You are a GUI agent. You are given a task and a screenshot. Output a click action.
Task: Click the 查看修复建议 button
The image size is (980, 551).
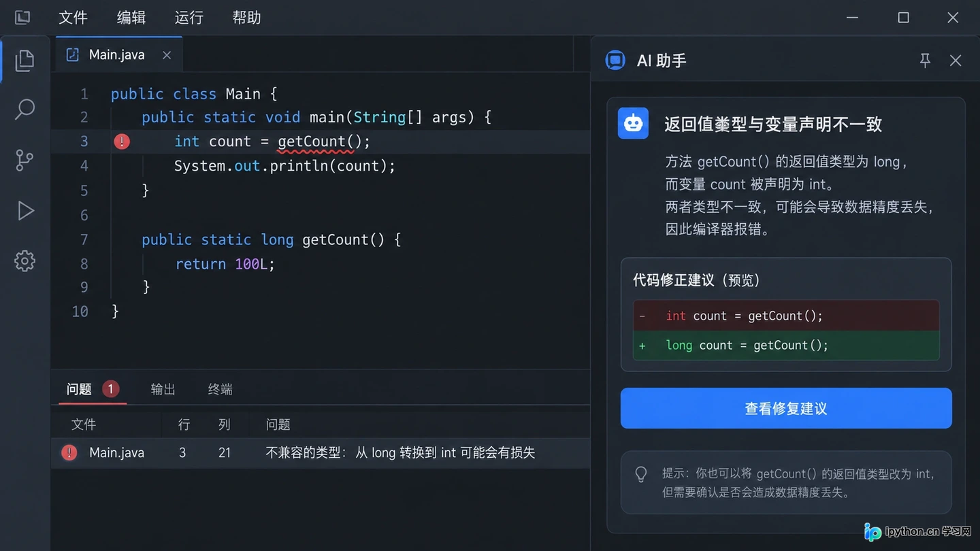(x=786, y=408)
